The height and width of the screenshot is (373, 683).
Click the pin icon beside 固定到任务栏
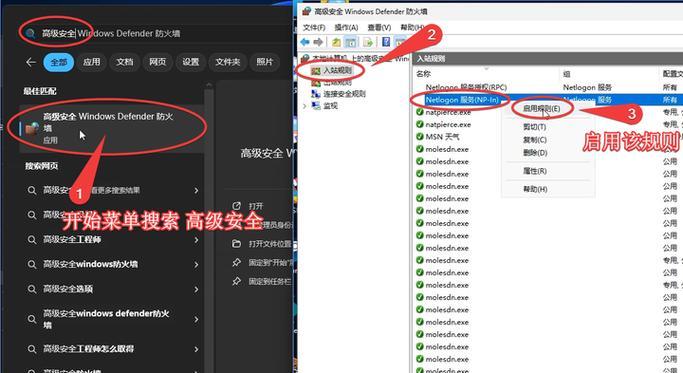click(237, 281)
